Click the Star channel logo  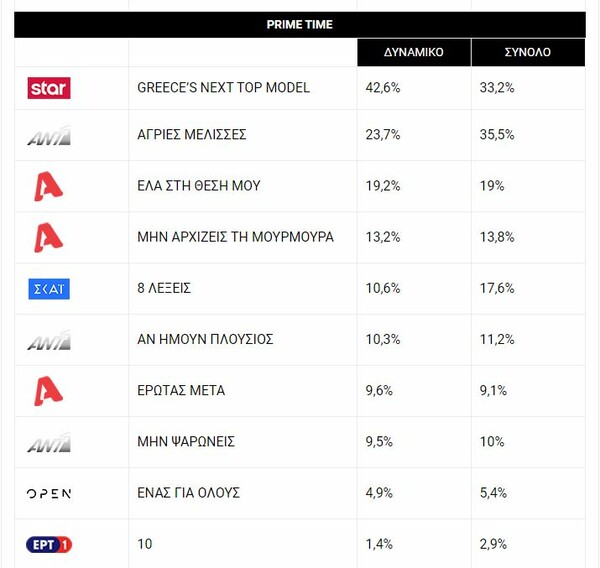49,88
